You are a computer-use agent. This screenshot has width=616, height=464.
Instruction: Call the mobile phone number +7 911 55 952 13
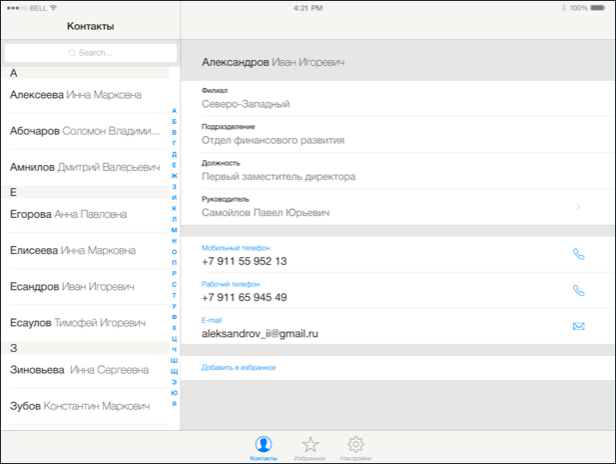click(x=578, y=255)
